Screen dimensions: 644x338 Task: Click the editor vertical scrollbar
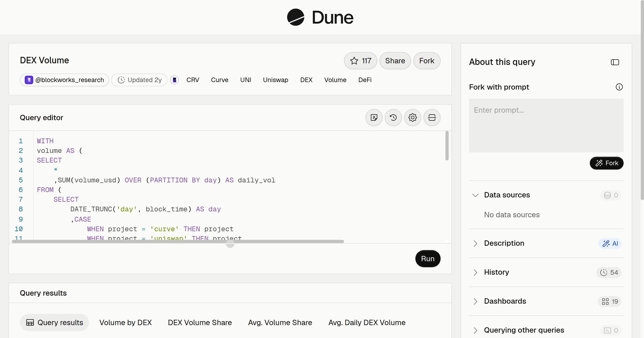point(447,146)
